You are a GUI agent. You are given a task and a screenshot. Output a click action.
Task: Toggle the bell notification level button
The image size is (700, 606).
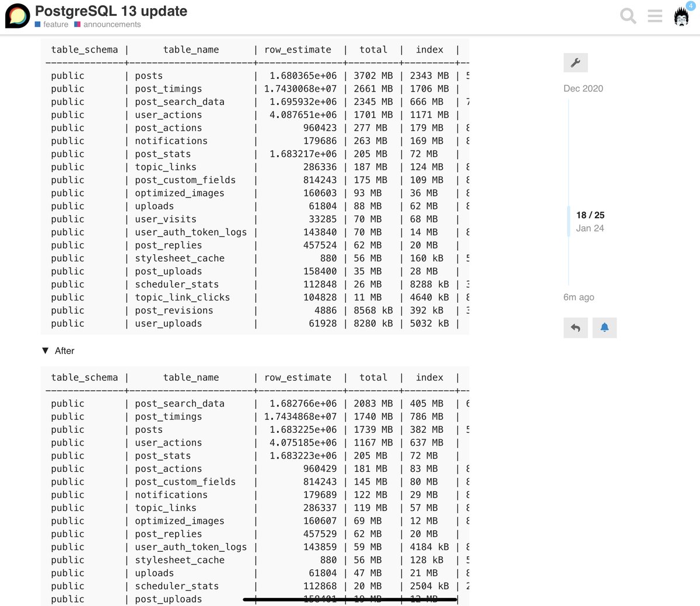(604, 328)
